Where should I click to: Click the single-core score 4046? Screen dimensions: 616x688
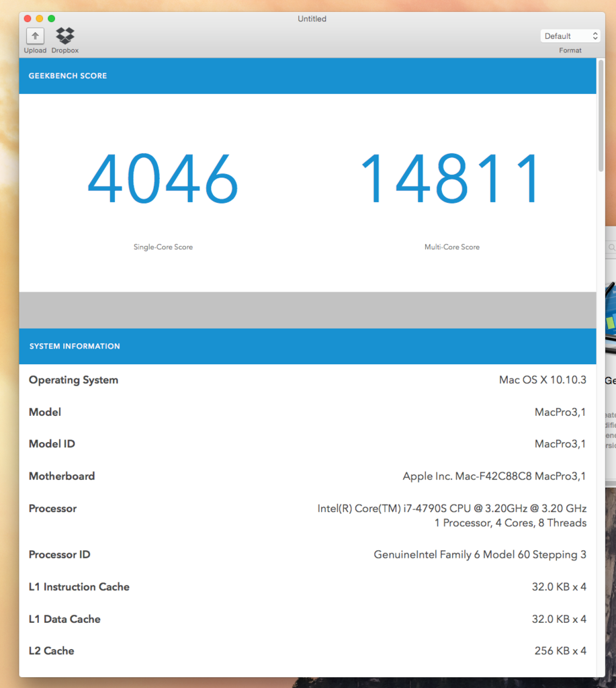tap(163, 178)
